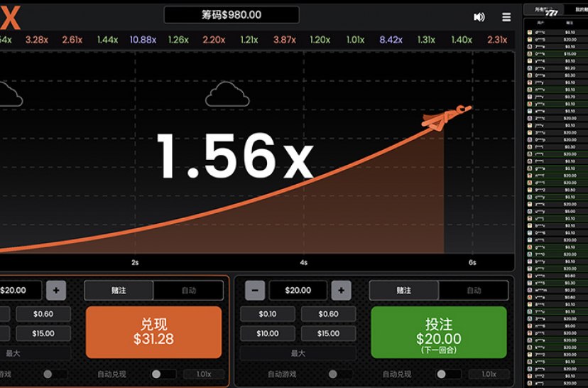This screenshot has height=388, width=588.
Task: Toggle 自动兑现 switch in left panel
Action: [x=163, y=374]
